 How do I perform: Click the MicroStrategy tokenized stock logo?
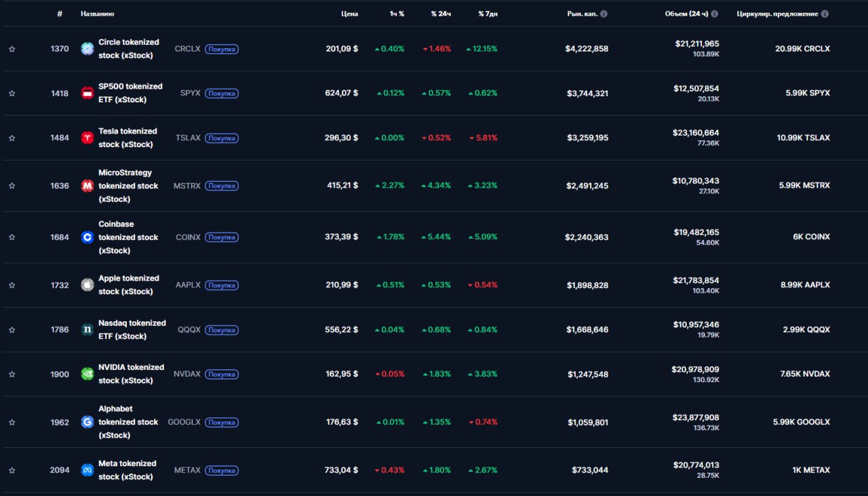(87, 186)
